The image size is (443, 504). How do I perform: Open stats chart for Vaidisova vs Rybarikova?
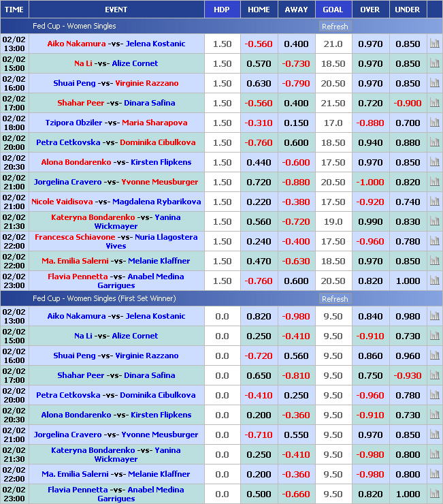coord(434,202)
